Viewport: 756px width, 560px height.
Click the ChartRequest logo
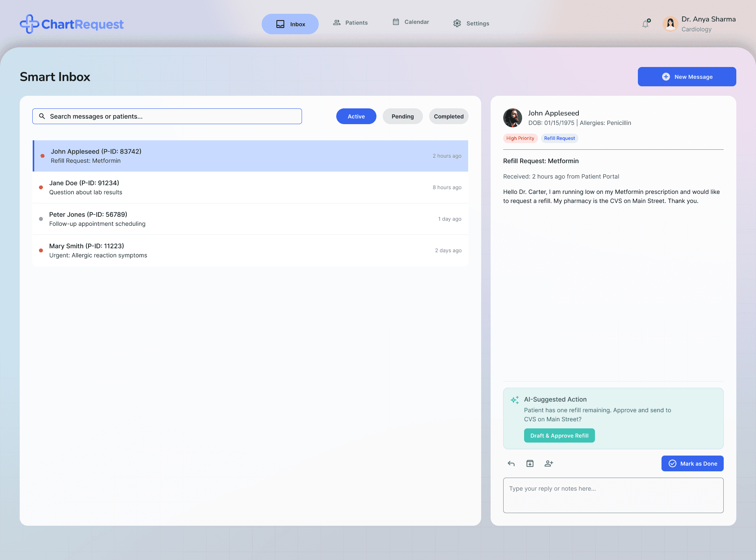click(x=72, y=24)
